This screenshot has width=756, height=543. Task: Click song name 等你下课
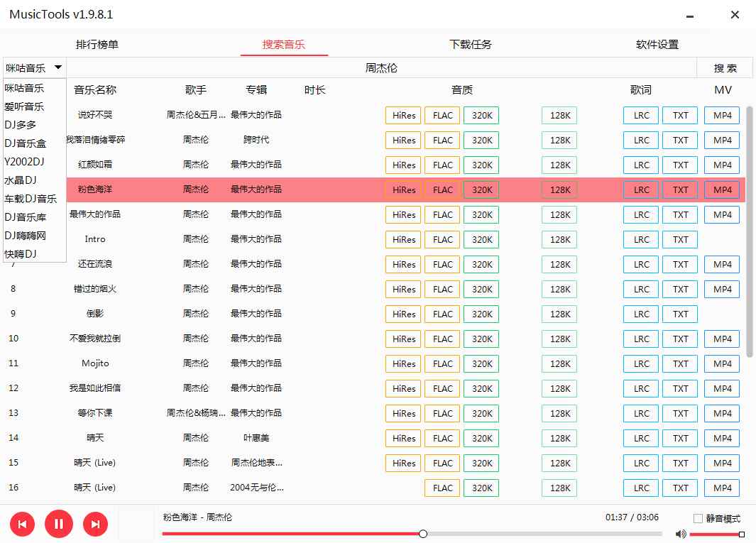(x=95, y=413)
